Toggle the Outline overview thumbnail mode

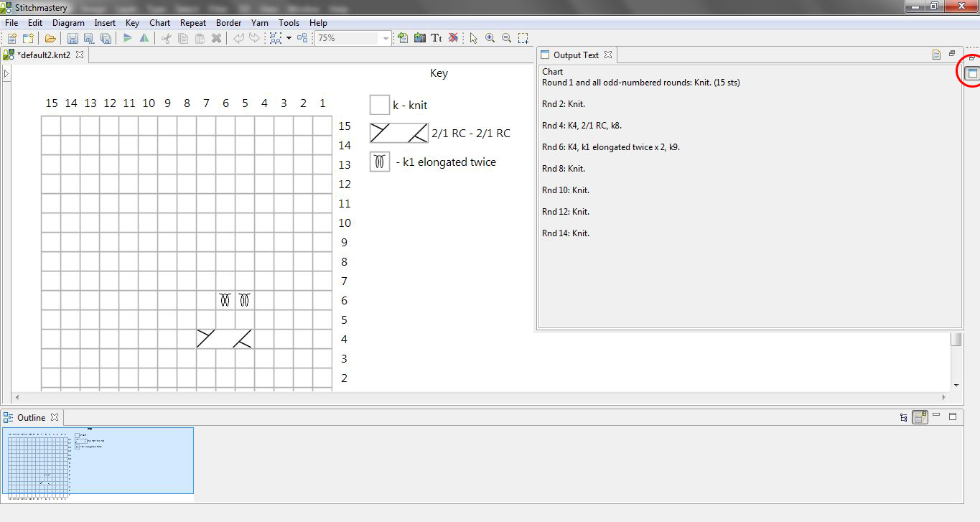(x=920, y=417)
